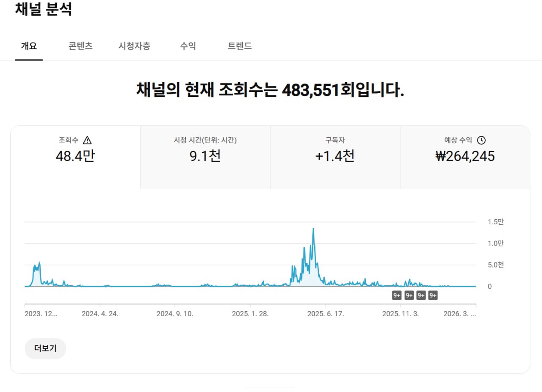The image size is (542, 392).
Task: Select the 트렌드 tab
Action: coord(240,46)
